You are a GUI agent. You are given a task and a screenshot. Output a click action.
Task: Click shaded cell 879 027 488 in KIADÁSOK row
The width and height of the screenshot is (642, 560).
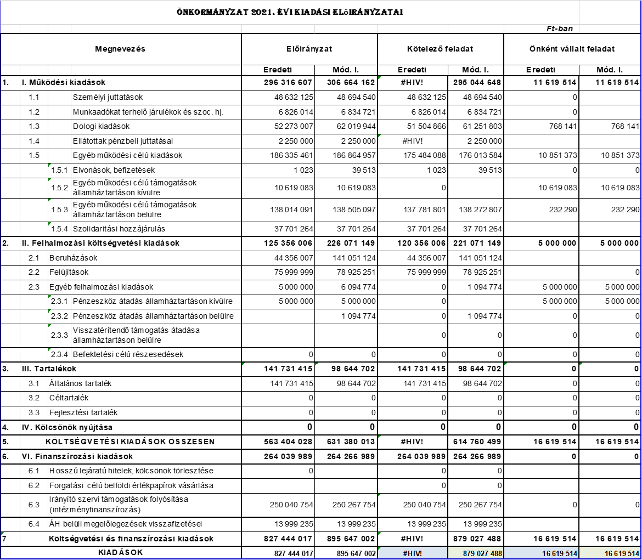[x=476, y=553]
